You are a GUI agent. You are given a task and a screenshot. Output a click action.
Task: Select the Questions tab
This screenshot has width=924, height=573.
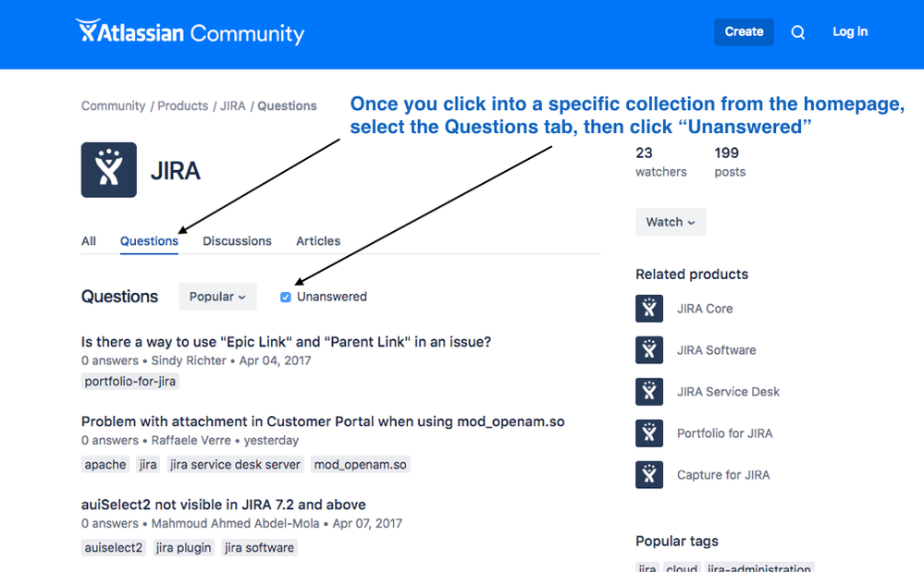(149, 241)
